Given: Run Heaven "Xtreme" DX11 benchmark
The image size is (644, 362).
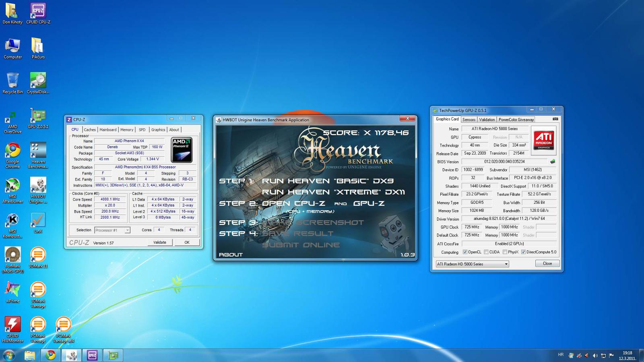Looking at the screenshot, I should [333, 192].
